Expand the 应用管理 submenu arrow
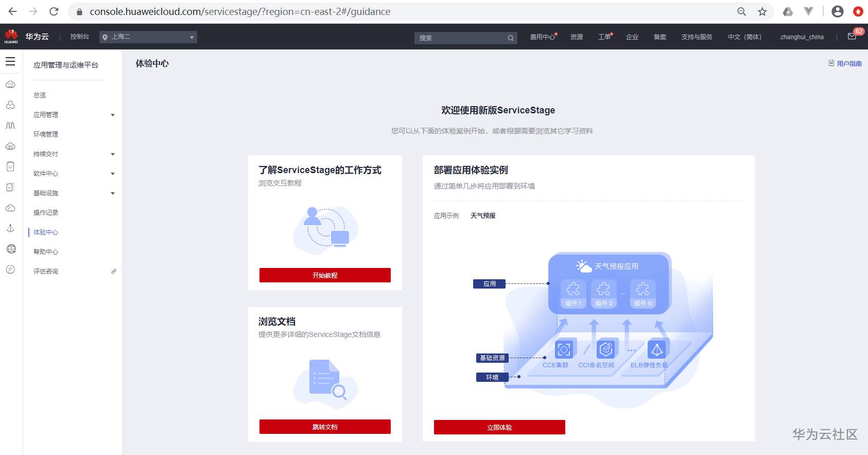 click(x=113, y=115)
